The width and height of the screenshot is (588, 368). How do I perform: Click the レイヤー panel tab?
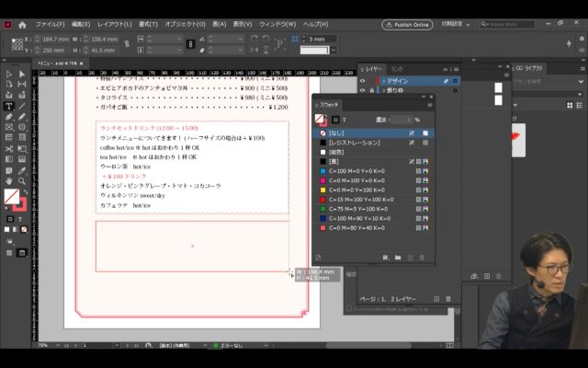374,69
